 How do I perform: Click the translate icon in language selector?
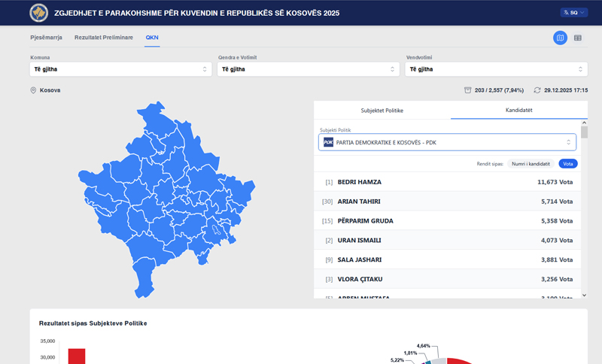tap(564, 13)
